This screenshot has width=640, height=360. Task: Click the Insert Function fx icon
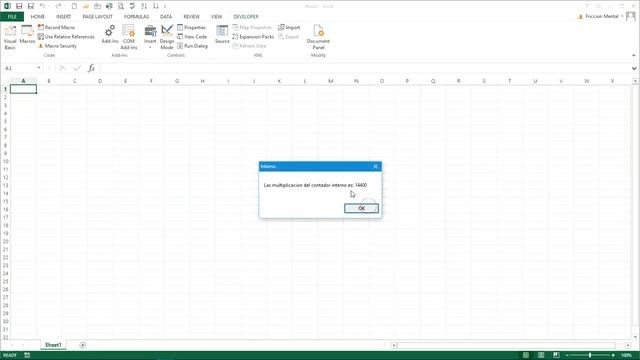[91, 68]
